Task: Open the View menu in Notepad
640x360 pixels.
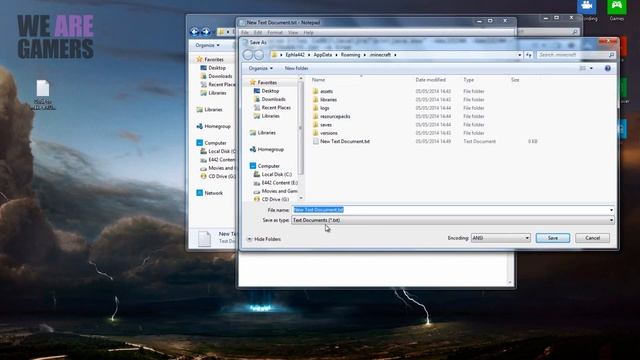Action: [x=293, y=33]
